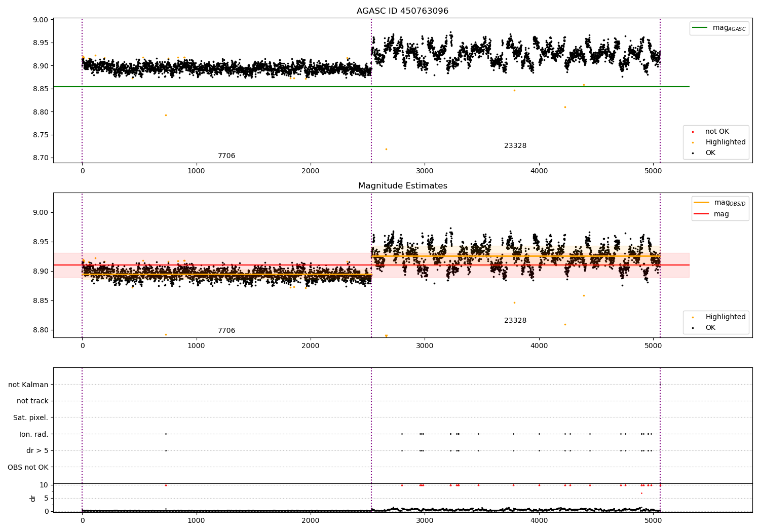Image resolution: width=760 pixels, height=532 pixels.
Task: Click the 8.95 tick label in Magnitude Estimates plot
Action: coord(40,242)
